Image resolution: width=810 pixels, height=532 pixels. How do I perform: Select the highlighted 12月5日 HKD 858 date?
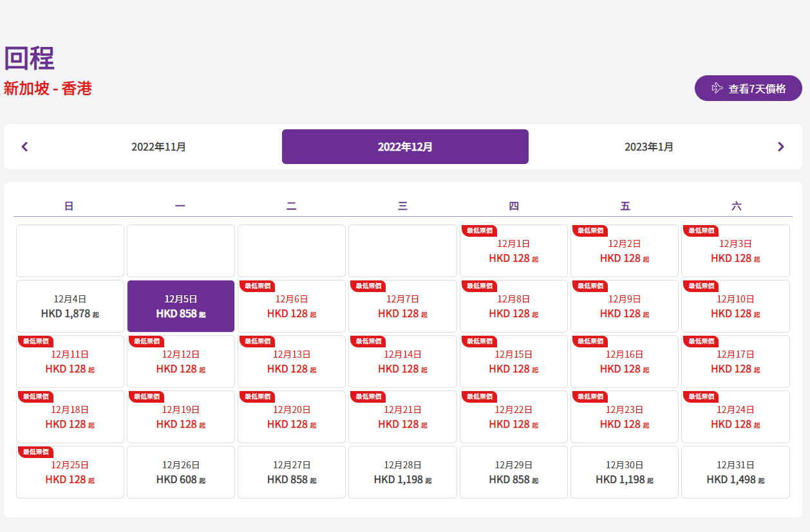pyautogui.click(x=181, y=306)
